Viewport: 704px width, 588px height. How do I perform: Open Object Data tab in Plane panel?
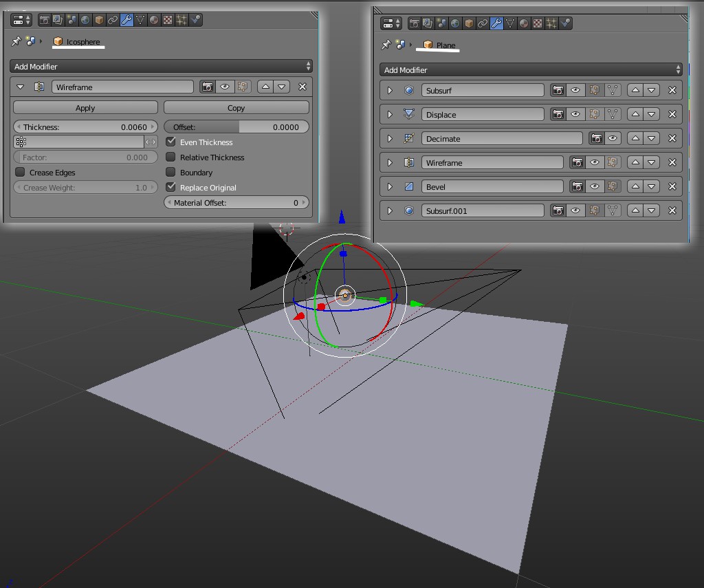tap(510, 23)
